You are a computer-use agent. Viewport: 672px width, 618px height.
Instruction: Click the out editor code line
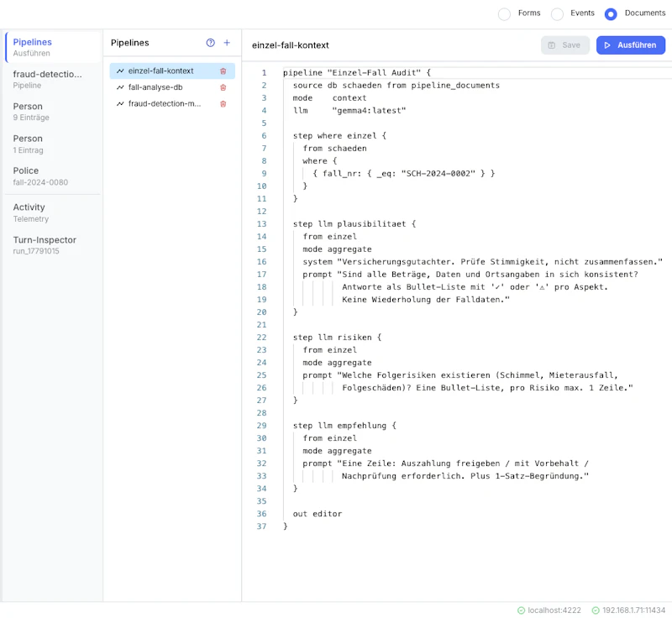coord(318,514)
